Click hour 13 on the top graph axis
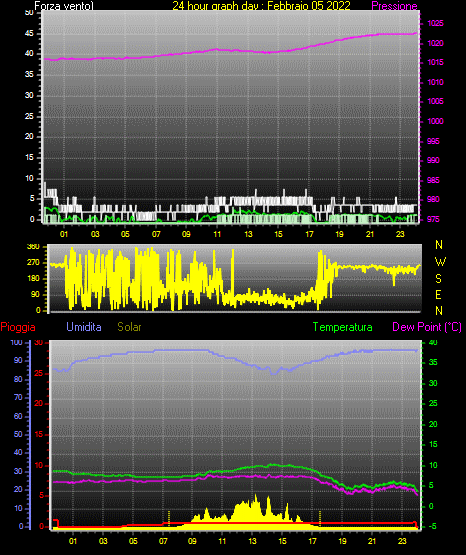The image size is (466, 555). click(x=248, y=234)
